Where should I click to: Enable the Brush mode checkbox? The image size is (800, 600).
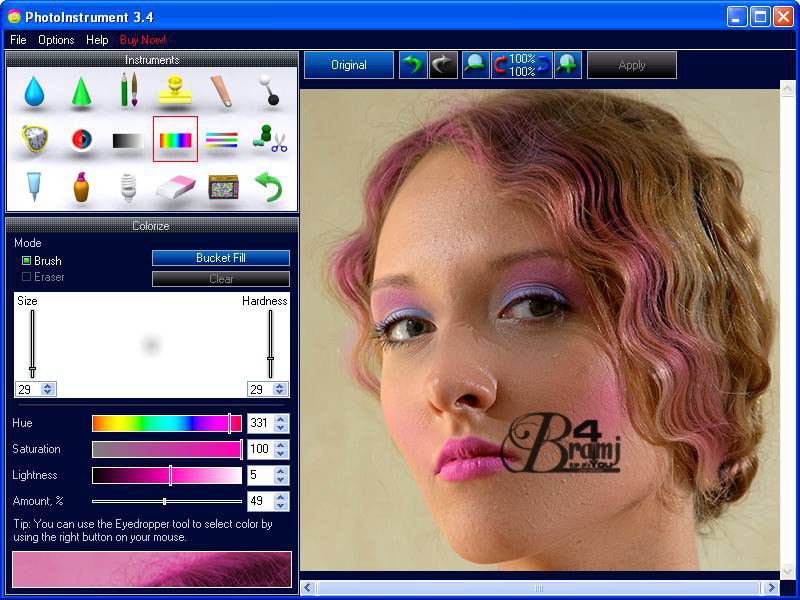click(27, 261)
